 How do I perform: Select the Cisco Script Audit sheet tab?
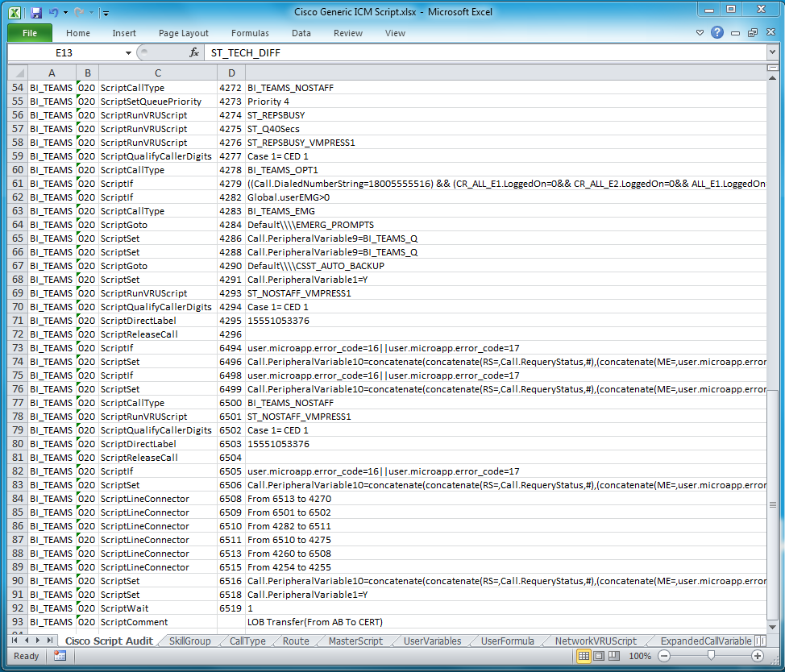coord(109,641)
